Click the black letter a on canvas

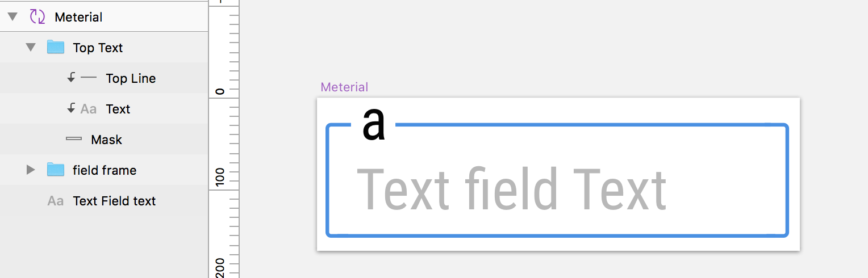click(x=374, y=125)
